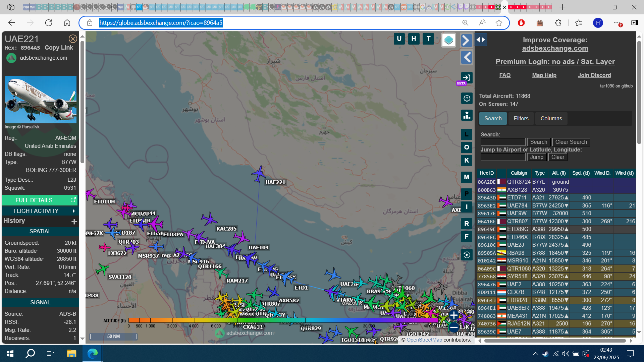This screenshot has height=362, width=644.
Task: Open Premium Login link
Action: [x=555, y=62]
